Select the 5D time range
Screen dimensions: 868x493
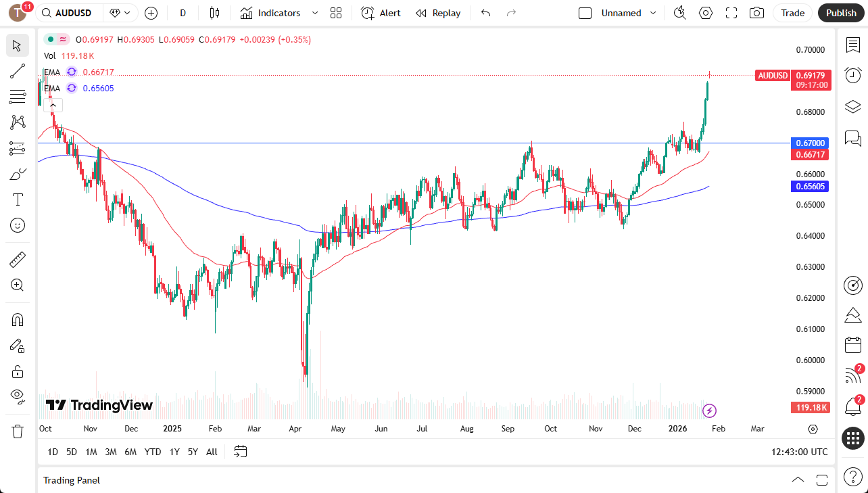[72, 452]
